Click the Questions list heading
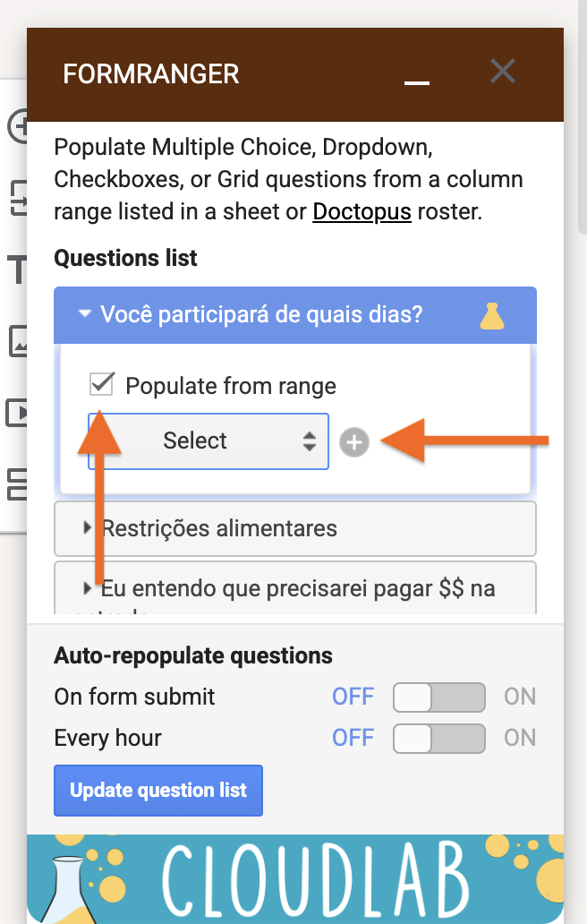The width and height of the screenshot is (587, 924). 125,258
